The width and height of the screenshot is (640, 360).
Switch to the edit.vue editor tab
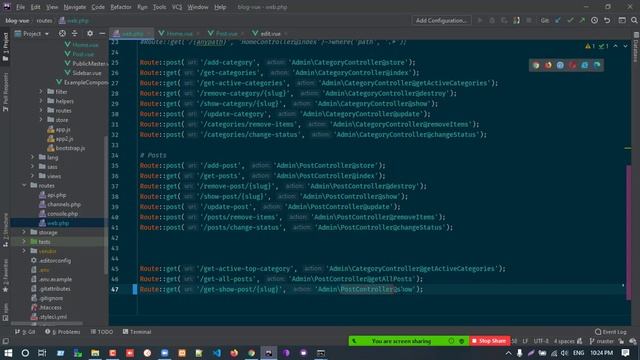270,33
